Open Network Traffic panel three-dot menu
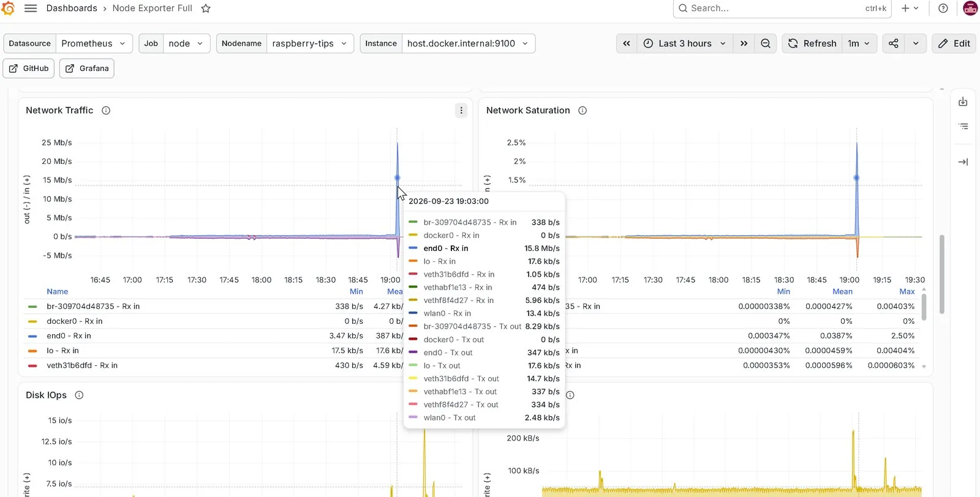The width and height of the screenshot is (980, 497). pos(461,110)
